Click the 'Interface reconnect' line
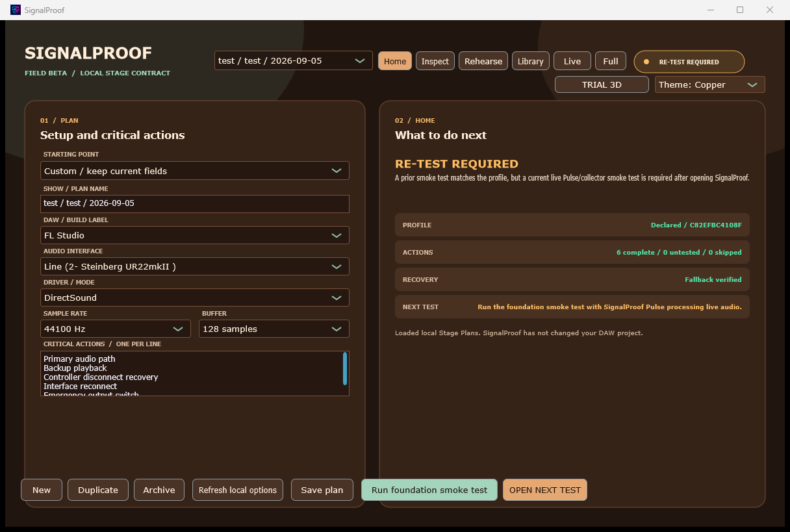This screenshot has height=532, width=790. pos(81,386)
